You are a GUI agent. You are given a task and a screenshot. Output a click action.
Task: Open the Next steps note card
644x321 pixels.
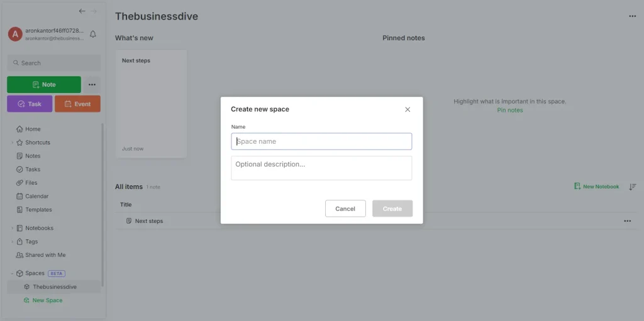[x=151, y=104]
